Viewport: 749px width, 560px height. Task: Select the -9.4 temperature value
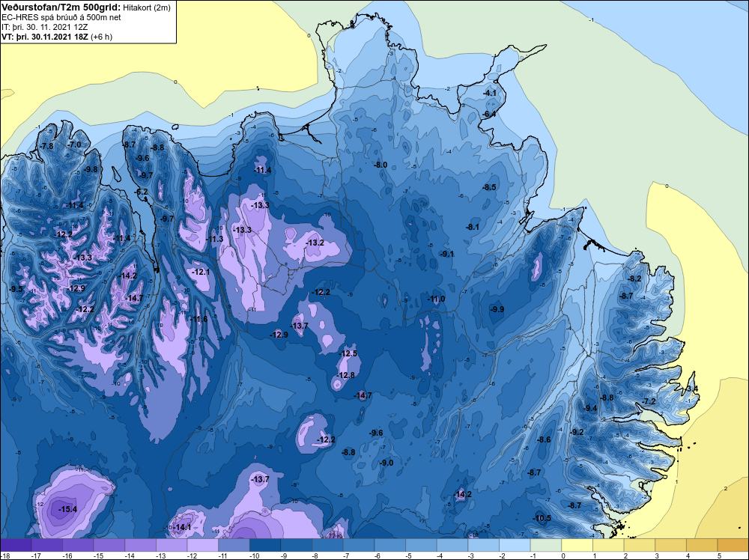click(590, 408)
